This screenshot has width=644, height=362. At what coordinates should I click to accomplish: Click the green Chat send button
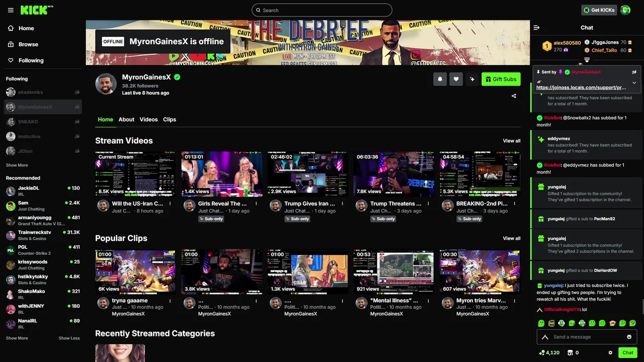click(x=628, y=353)
